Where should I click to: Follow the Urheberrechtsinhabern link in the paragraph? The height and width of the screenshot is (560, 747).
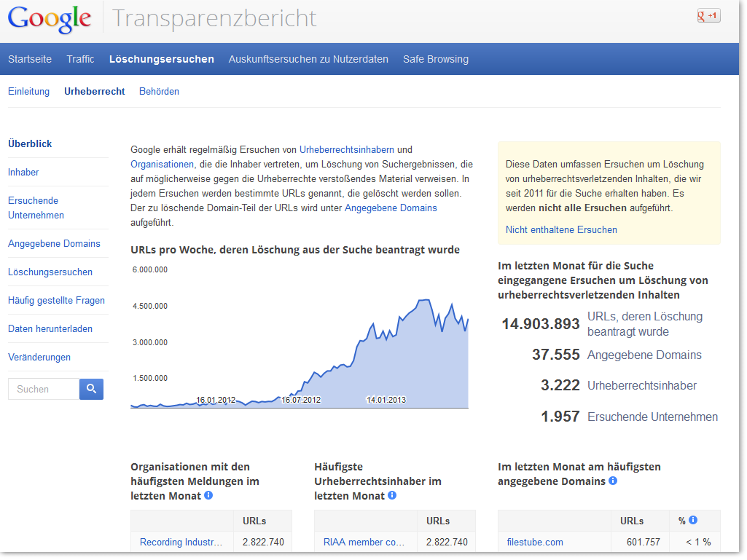347,149
